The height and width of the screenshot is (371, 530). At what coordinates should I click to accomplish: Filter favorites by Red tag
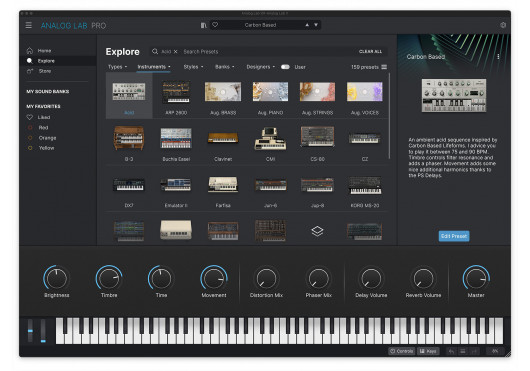coord(38,127)
